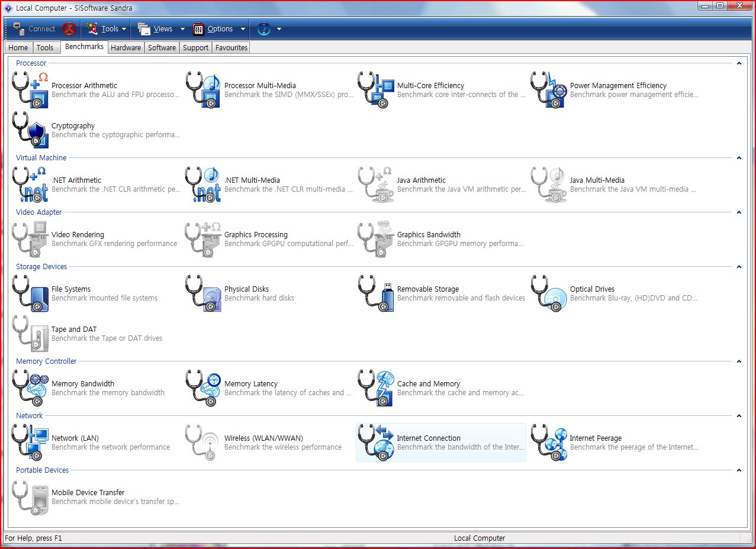Open the .NET Arithmetic benchmark icon

30,185
